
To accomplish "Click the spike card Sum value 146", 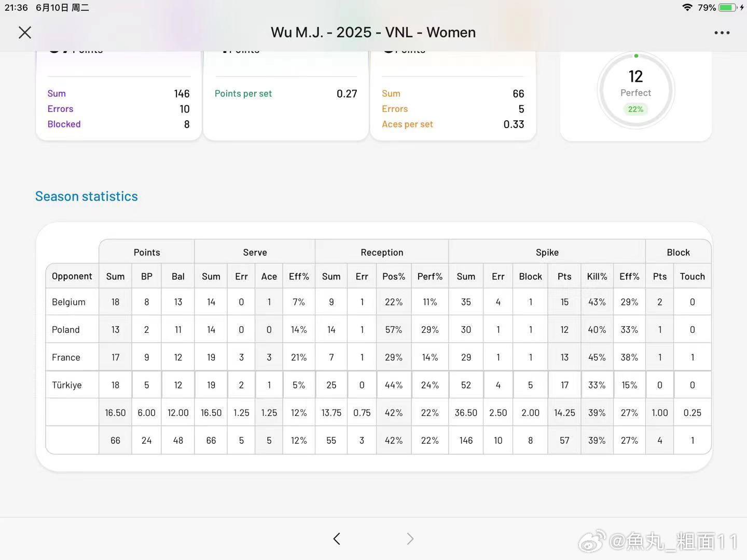I will coord(182,94).
